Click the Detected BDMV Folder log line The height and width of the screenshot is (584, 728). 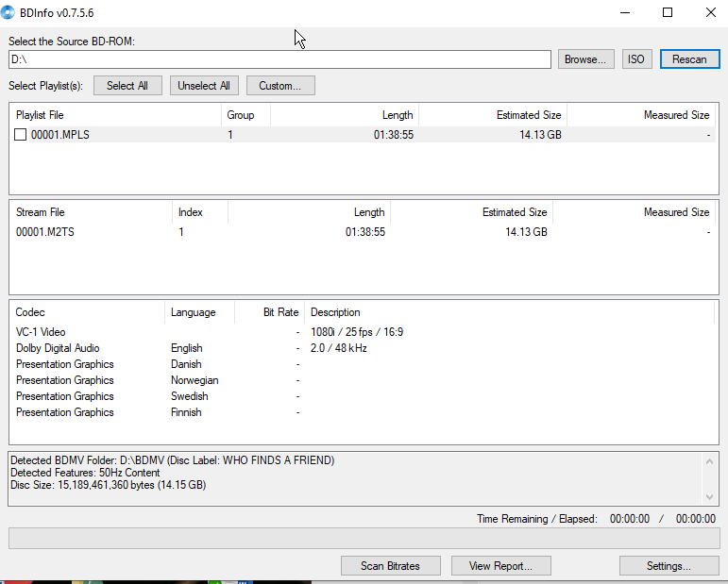coord(172,460)
